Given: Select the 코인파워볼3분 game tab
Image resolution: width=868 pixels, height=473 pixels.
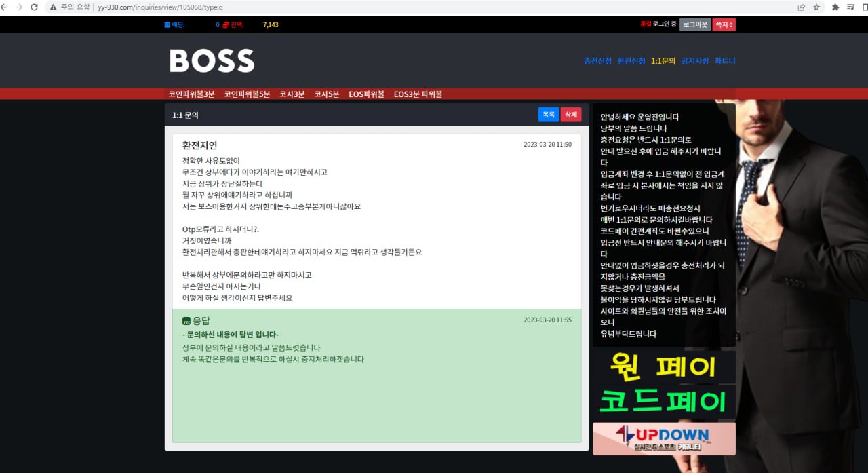Looking at the screenshot, I should (191, 94).
